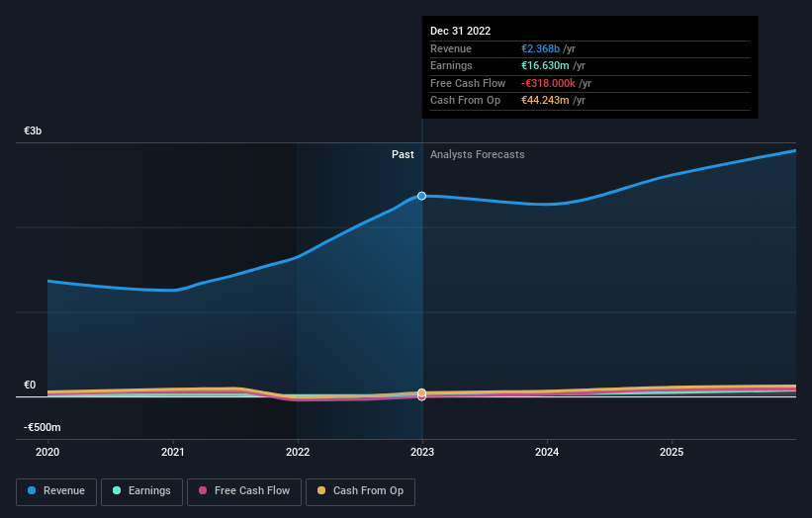Click the blue Revenue legend dot
This screenshot has height=518, width=812.
pos(32,490)
